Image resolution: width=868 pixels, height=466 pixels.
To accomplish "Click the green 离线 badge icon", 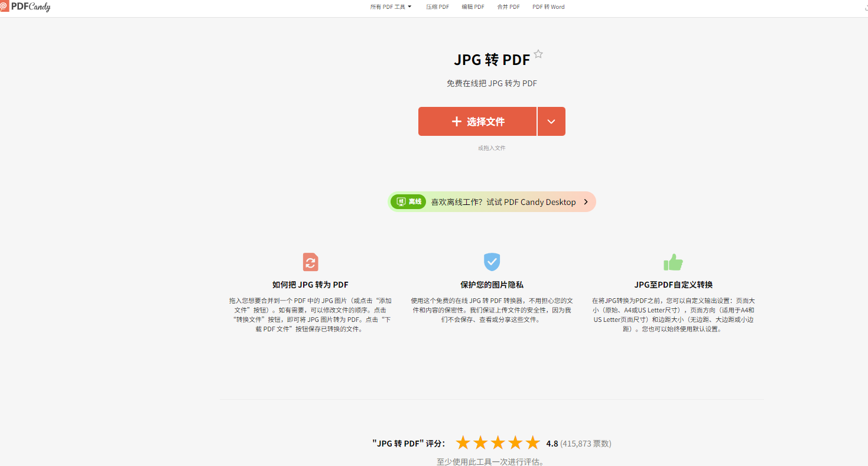I will (408, 202).
